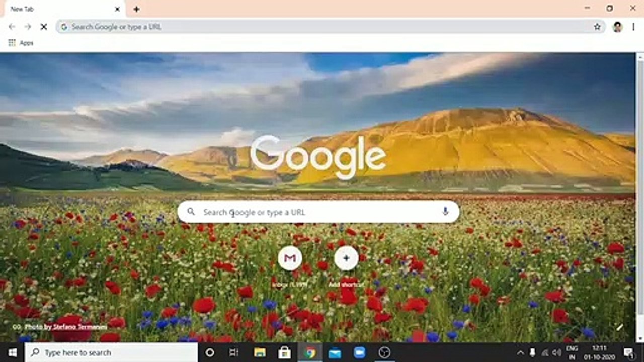Open the Chrome profile avatar
Screen dimensions: 644x362
point(617,27)
